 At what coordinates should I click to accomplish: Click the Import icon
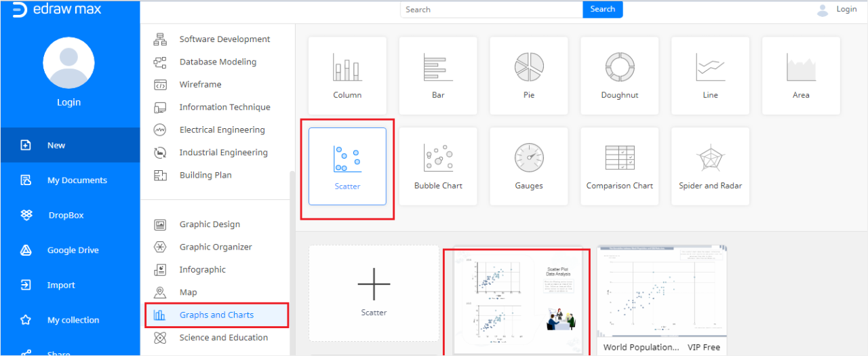point(26,285)
